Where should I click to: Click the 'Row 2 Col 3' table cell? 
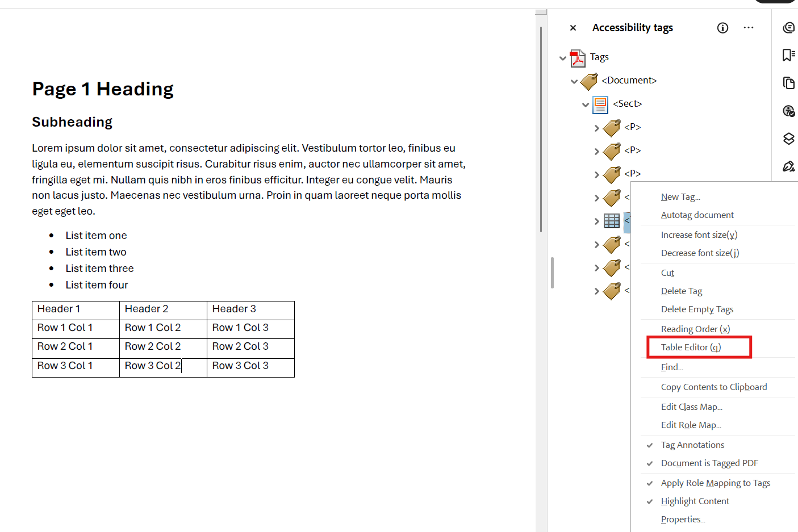click(250, 349)
